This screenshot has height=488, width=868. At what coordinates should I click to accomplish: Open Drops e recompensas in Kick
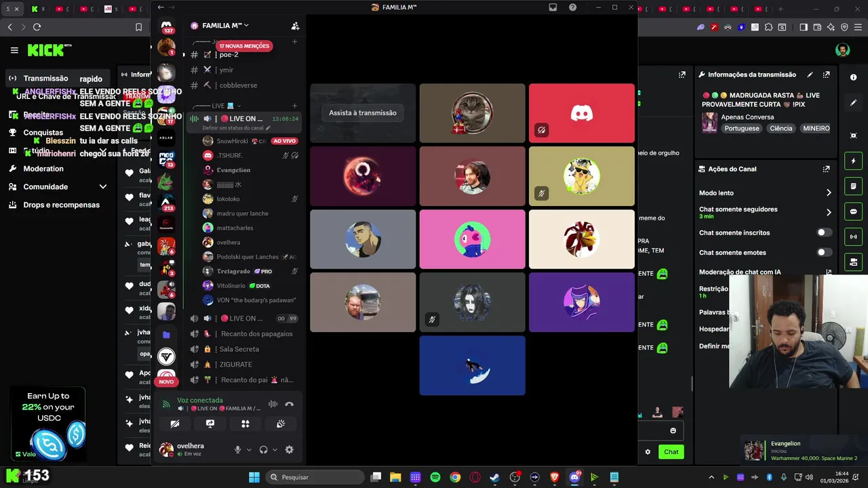coord(61,205)
